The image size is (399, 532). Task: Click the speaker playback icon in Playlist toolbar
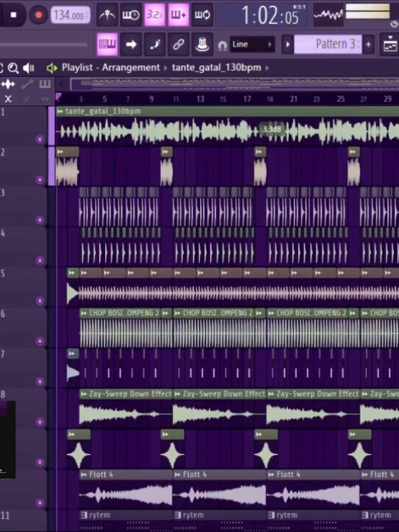29,68
